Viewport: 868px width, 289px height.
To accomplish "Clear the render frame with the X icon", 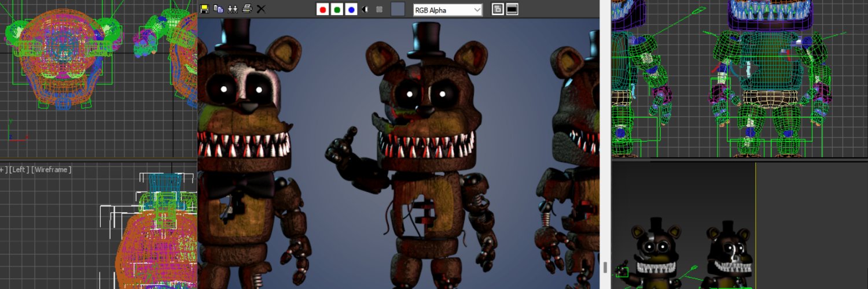I will click(x=261, y=9).
